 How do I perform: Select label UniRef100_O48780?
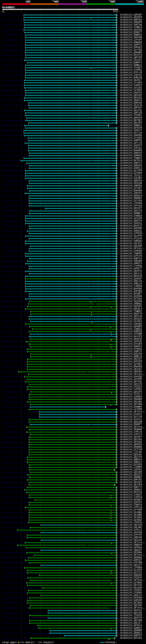tap(131, 93)
